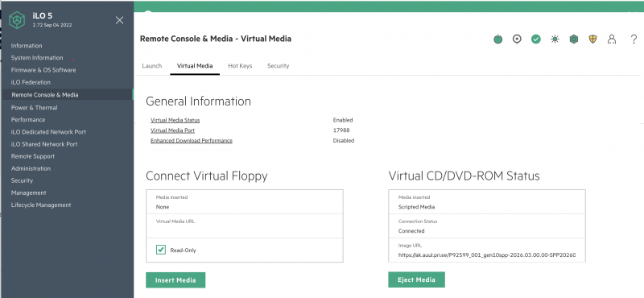Toggle the Read-Only checkbox

click(161, 250)
